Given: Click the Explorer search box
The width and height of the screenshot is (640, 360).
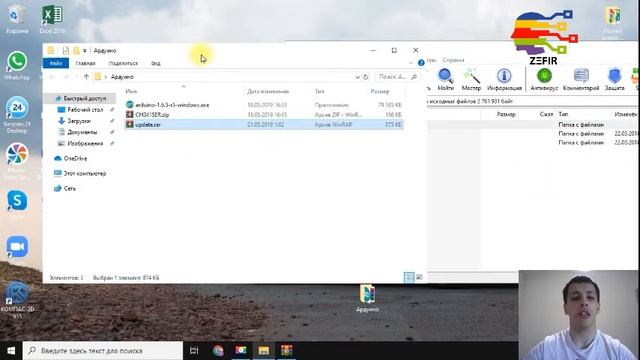Looking at the screenshot, I should pyautogui.click(x=397, y=77).
